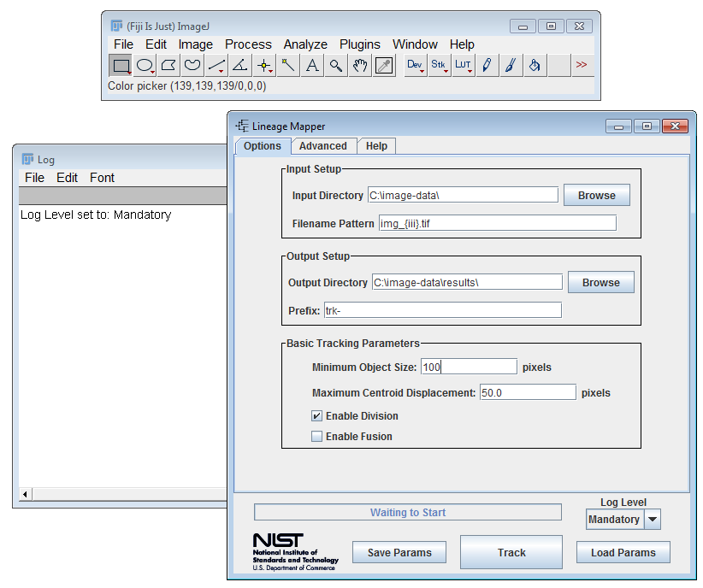The height and width of the screenshot is (588, 703).
Task: Pick the Point selection tool
Action: click(263, 65)
